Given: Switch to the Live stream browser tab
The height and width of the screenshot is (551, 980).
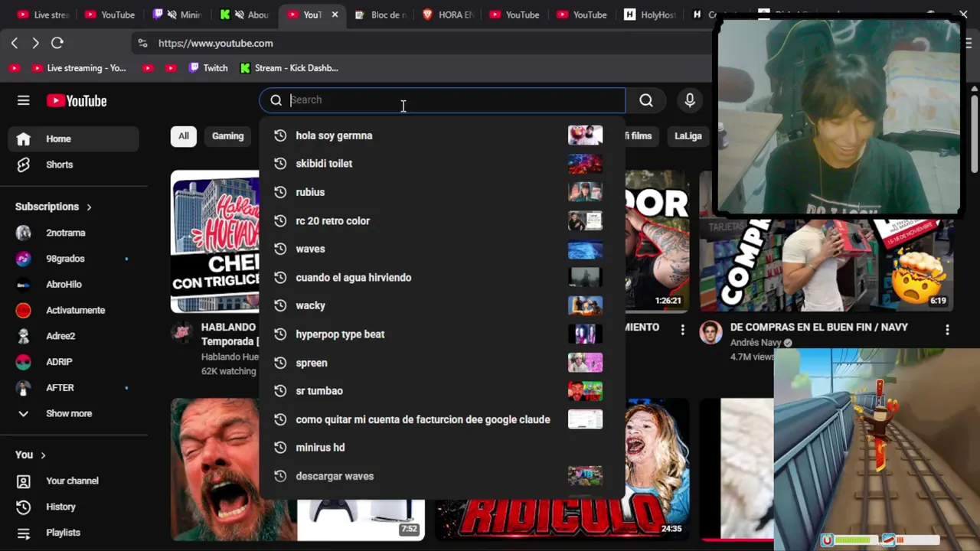Looking at the screenshot, I should 43,15.
